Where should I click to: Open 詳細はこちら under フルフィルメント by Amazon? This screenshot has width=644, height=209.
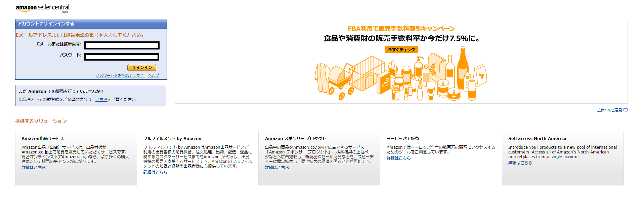coord(155,172)
